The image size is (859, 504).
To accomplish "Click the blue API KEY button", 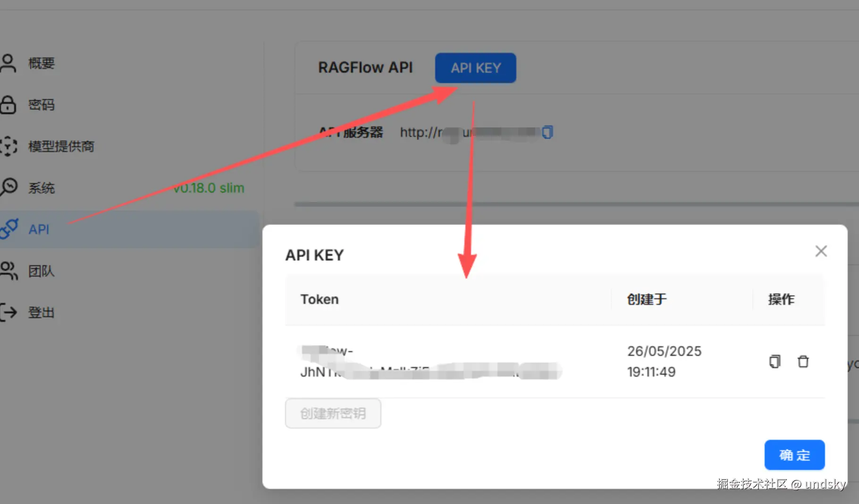I will tap(475, 68).
